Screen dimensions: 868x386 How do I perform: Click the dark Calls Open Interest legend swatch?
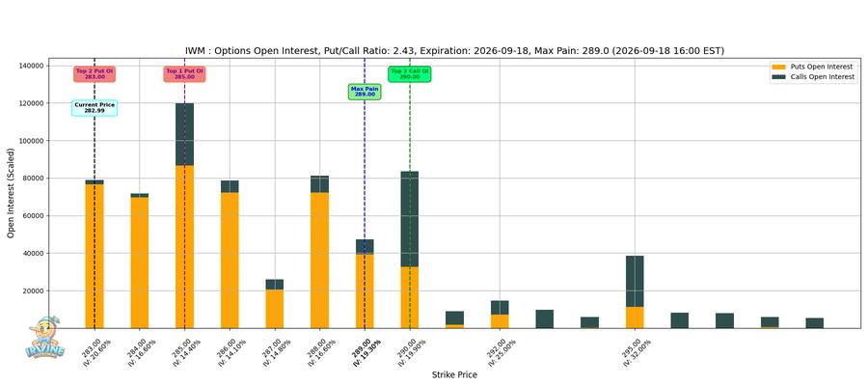click(x=777, y=77)
